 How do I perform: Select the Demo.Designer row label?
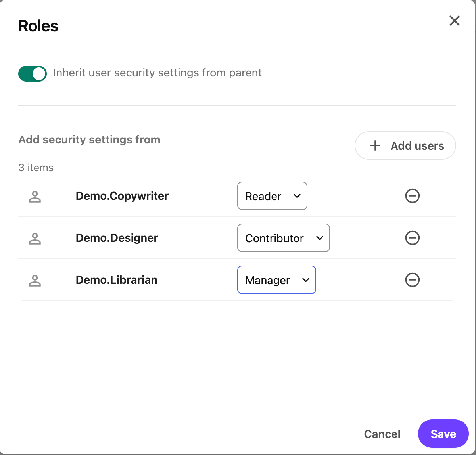click(x=117, y=238)
